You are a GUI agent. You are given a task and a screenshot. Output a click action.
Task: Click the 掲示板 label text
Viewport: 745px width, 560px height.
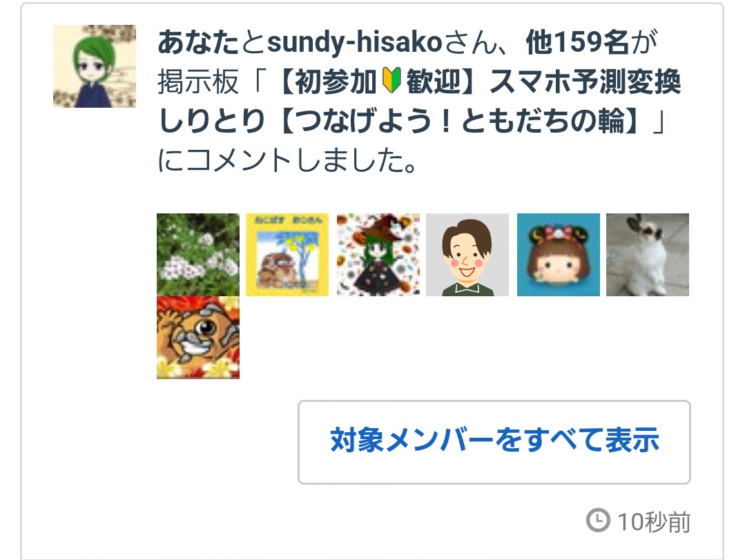[x=198, y=81]
